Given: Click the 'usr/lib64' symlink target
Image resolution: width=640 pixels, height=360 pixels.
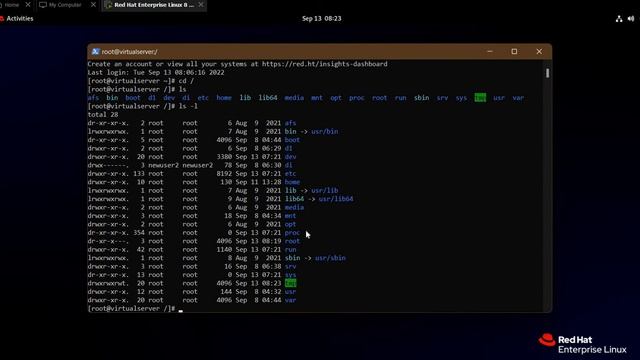Looking at the screenshot, I should click(x=336, y=199).
